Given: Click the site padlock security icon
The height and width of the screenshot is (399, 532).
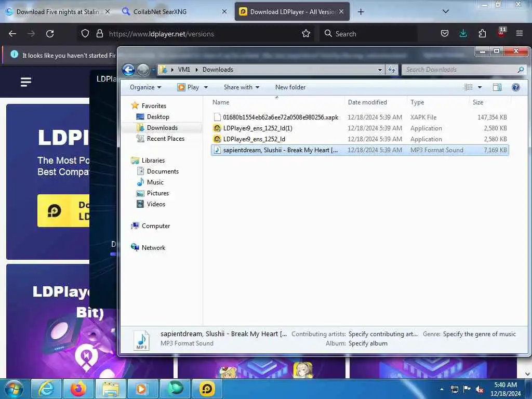Looking at the screenshot, I should pos(99,33).
